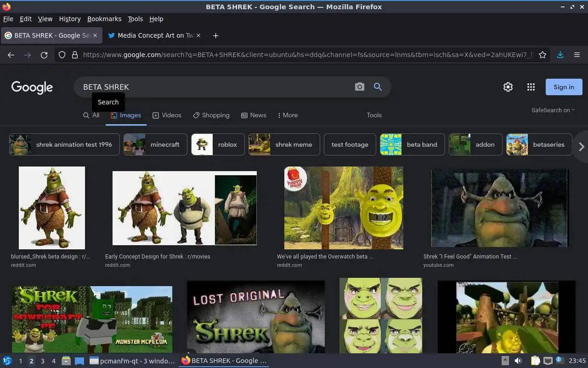Close the Media Concept Art tab
This screenshot has width=588, height=368.
click(198, 35)
